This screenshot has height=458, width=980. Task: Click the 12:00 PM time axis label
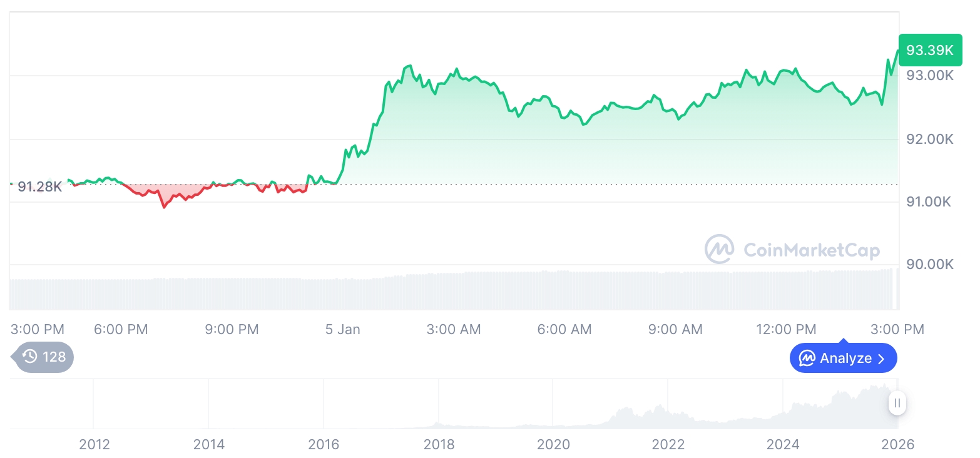pyautogui.click(x=786, y=329)
